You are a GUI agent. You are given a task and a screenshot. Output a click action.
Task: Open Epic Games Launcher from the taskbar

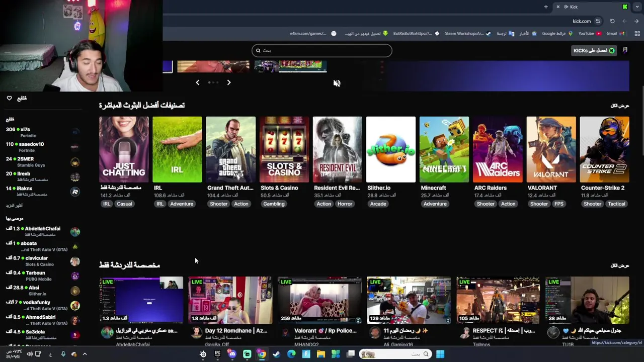[x=217, y=354]
